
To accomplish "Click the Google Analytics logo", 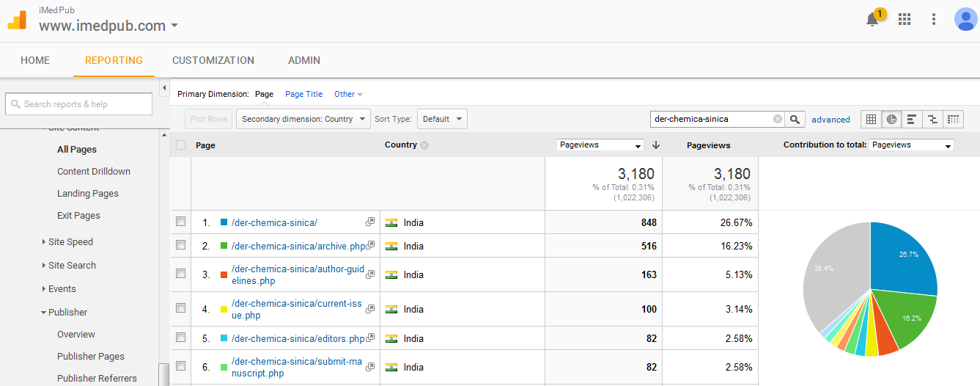I will tap(17, 20).
